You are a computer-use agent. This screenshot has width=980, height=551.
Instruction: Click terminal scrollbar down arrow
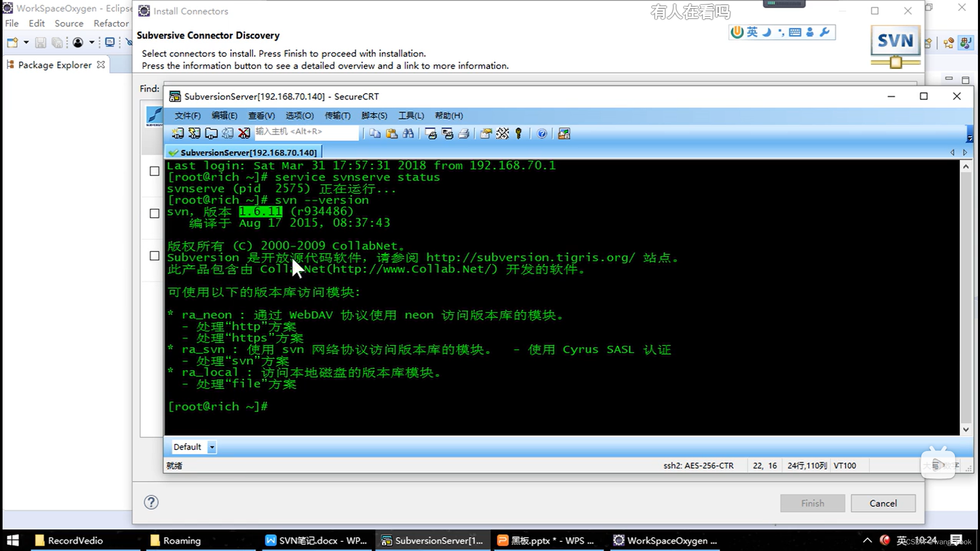pyautogui.click(x=966, y=430)
